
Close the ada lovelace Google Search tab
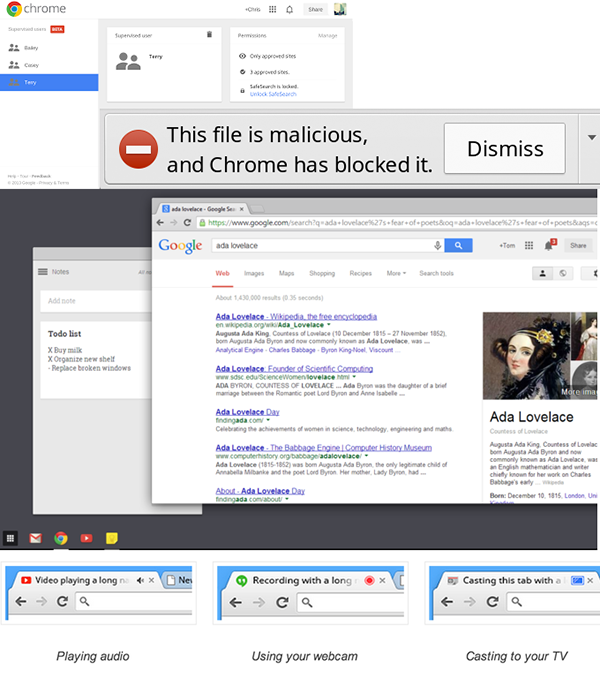coord(242,209)
